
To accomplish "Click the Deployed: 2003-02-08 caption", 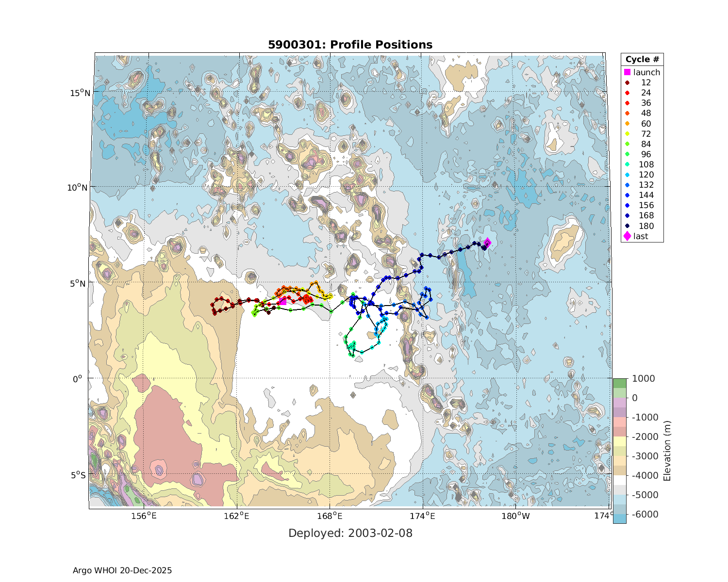I will (x=350, y=533).
